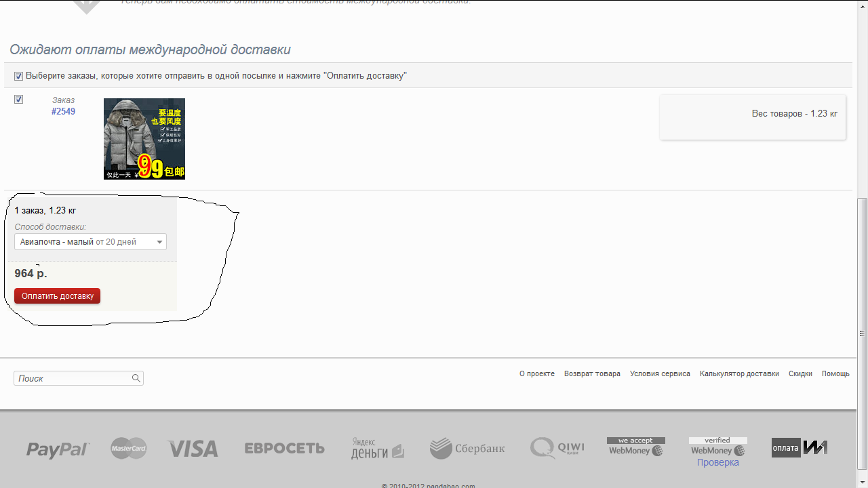Click the 'verified WebMoney' badge
Viewport: 868px width, 488px height.
tap(718, 447)
